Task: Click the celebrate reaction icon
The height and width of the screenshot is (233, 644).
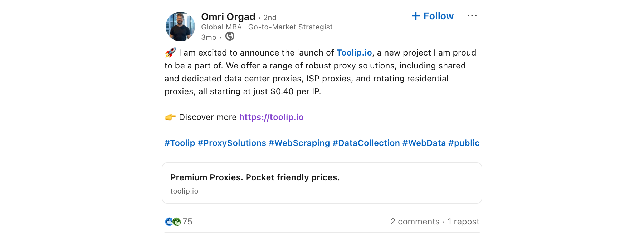Action: point(177,222)
